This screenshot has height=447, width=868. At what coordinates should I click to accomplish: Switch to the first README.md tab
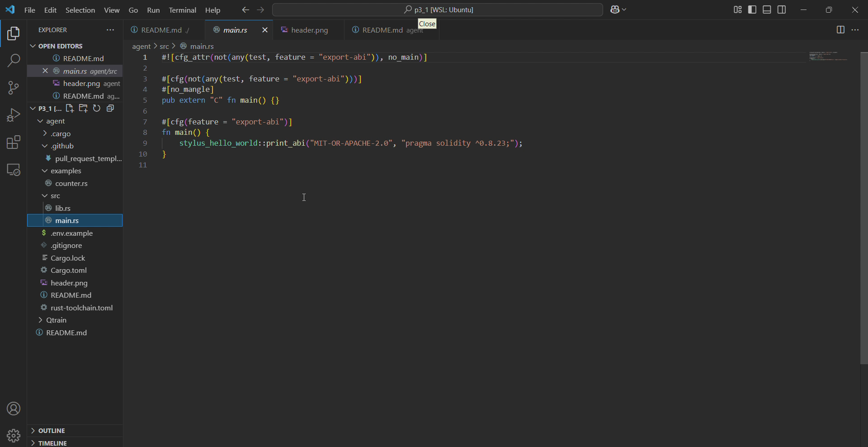click(x=165, y=30)
